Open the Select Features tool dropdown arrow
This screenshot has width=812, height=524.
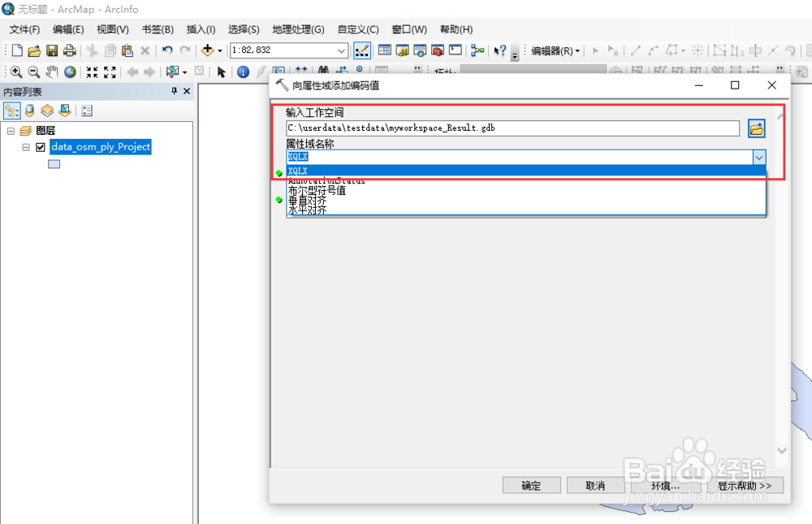click(x=184, y=72)
